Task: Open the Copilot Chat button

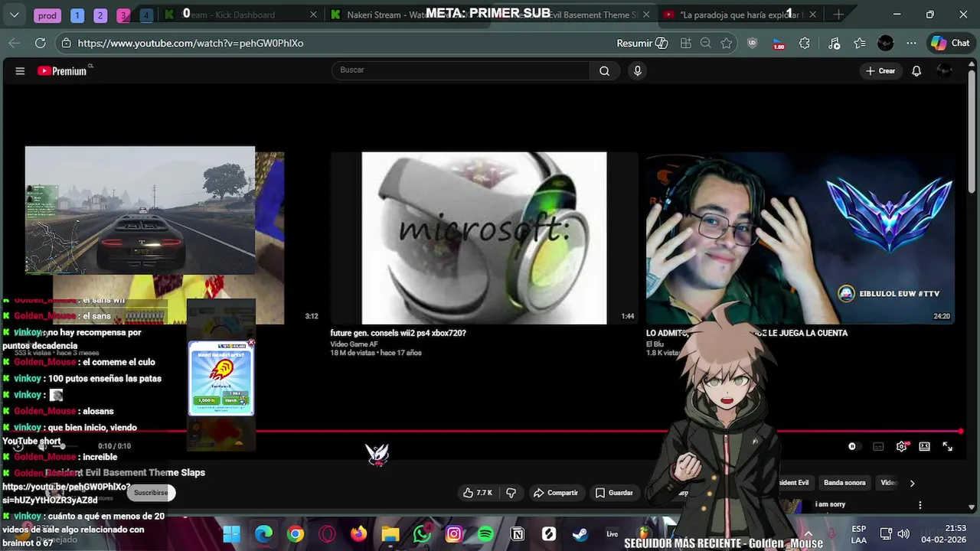Action: 950,44
